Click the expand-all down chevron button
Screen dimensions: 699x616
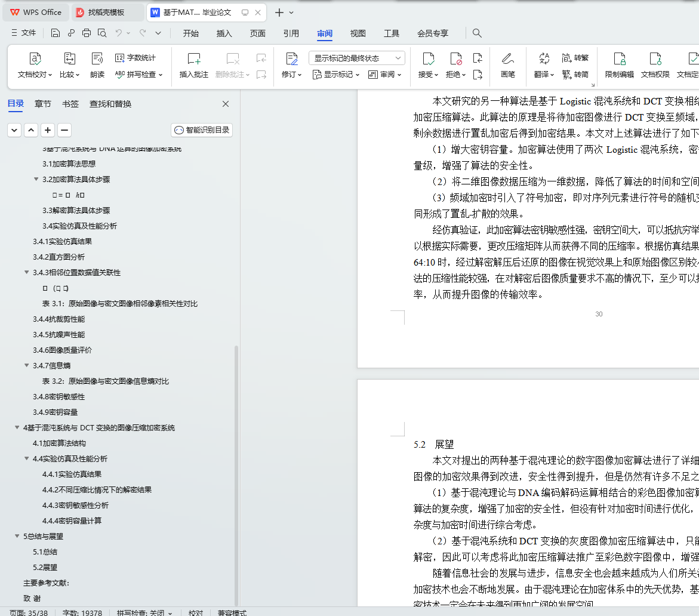tap(14, 130)
